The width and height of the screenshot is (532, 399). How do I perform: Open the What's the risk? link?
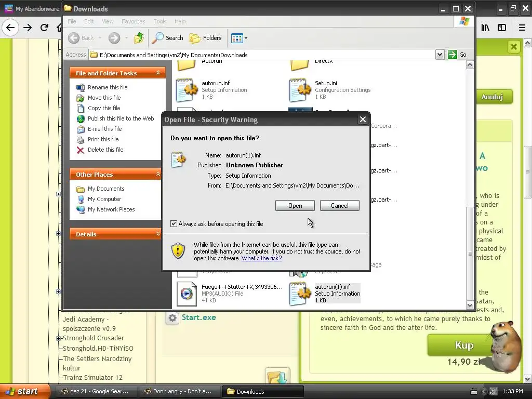pyautogui.click(x=261, y=258)
